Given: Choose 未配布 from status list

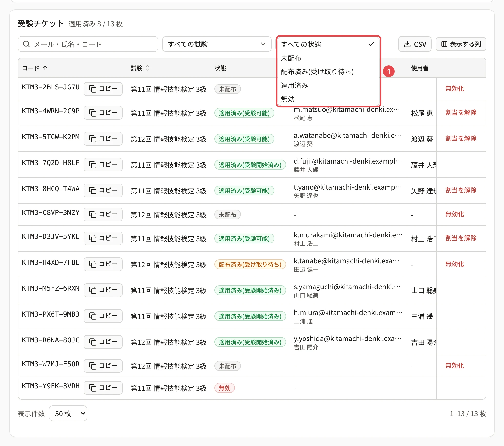Looking at the screenshot, I should [x=328, y=58].
